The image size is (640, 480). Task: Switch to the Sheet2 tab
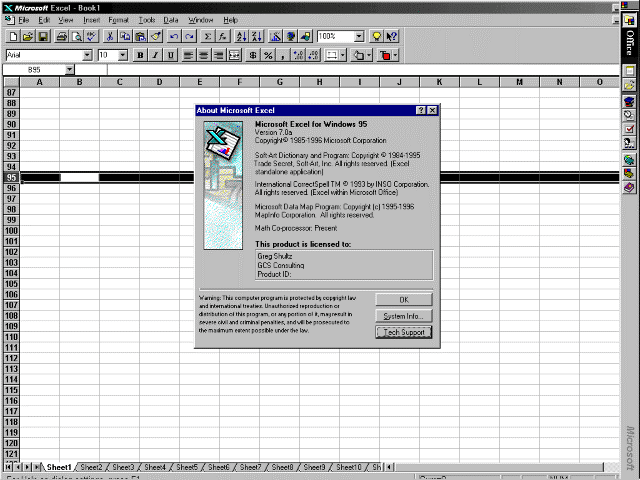pos(91,467)
